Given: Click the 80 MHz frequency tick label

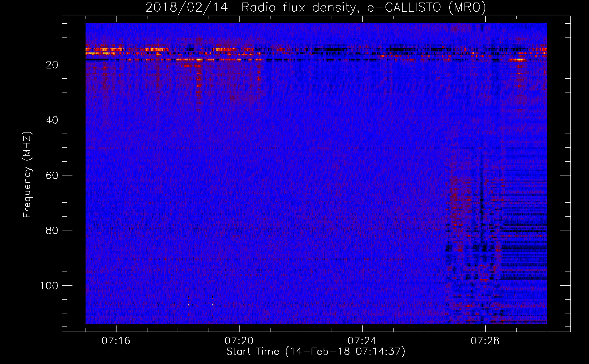Looking at the screenshot, I should coord(52,230).
